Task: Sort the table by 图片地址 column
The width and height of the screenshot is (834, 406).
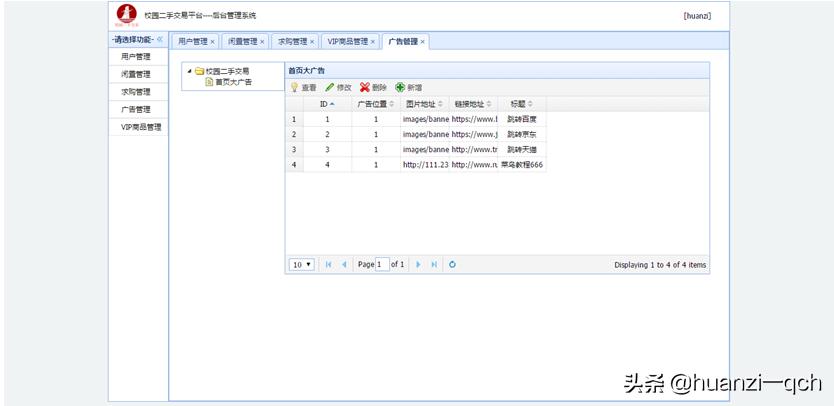Action: [424, 104]
